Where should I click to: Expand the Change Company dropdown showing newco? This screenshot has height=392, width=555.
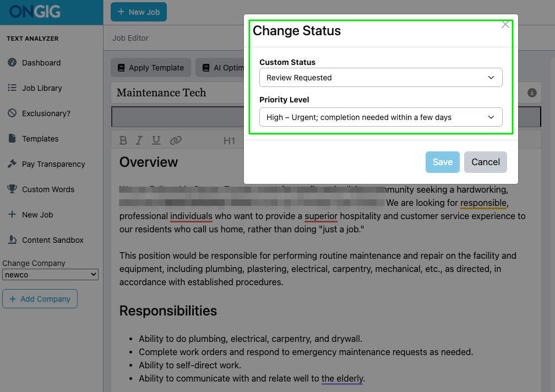coord(50,274)
